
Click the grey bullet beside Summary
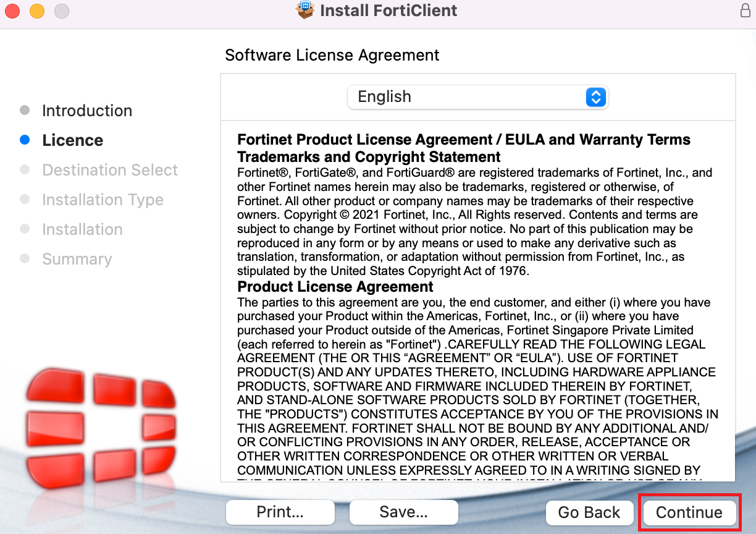click(x=25, y=259)
